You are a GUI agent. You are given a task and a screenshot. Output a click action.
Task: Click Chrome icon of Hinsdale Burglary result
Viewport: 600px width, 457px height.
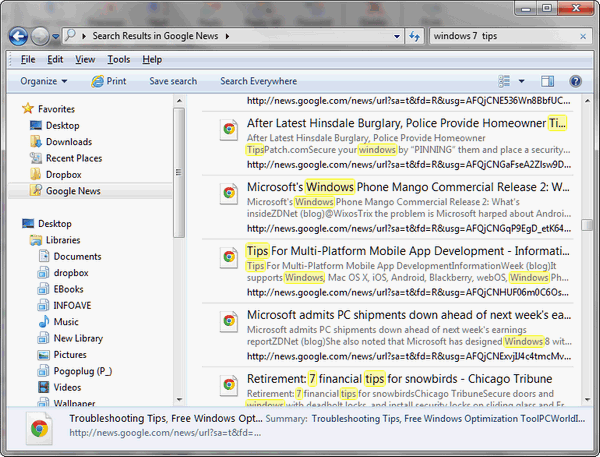pos(229,129)
